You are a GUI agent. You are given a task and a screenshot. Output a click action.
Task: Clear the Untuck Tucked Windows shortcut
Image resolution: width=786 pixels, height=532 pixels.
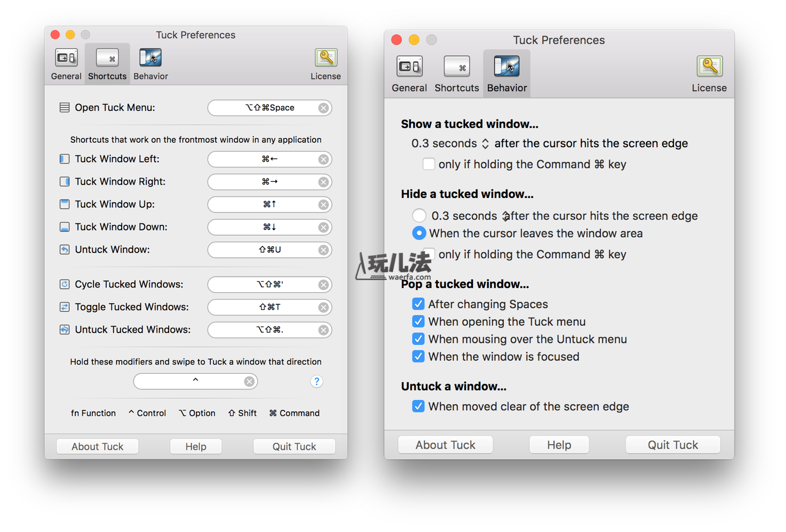point(323,330)
